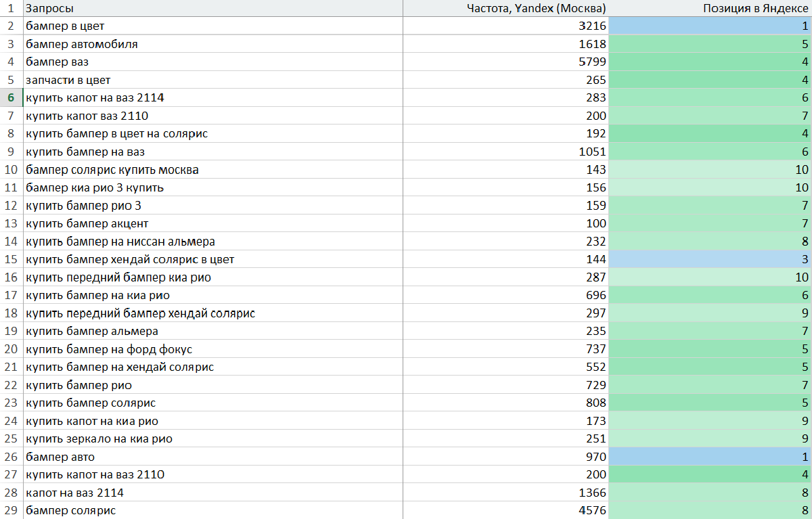812x519 pixels.
Task: Select row header 29
Action: [x=12, y=510]
